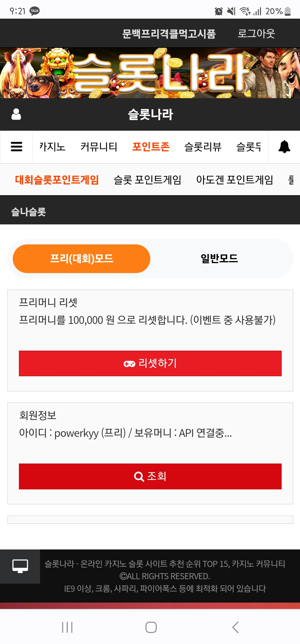
Task: Switch to desktop view monitor icon
Action: coord(20,566)
